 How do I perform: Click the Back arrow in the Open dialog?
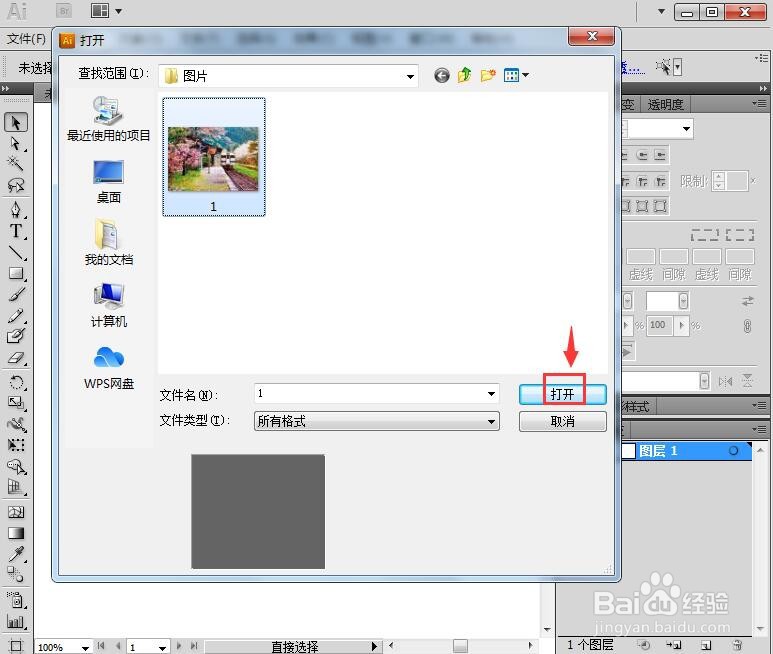point(442,75)
